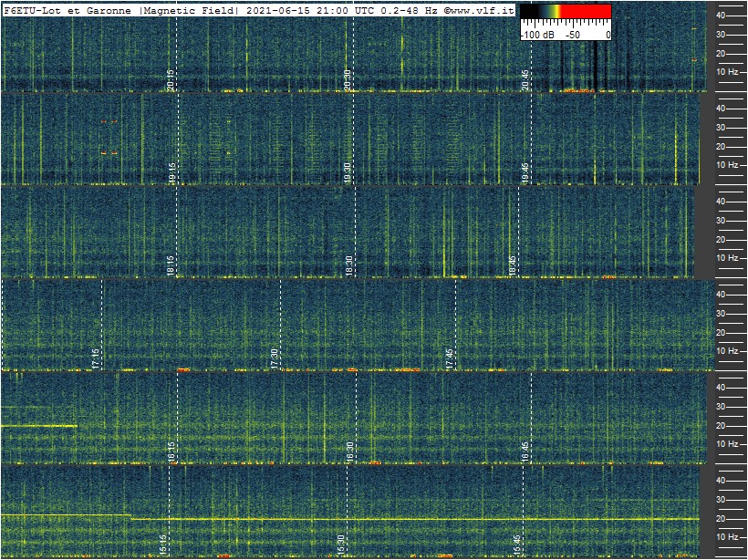Click the 15:45 time marker label
Image resolution: width=748 pixels, height=560 pixels.
click(517, 544)
